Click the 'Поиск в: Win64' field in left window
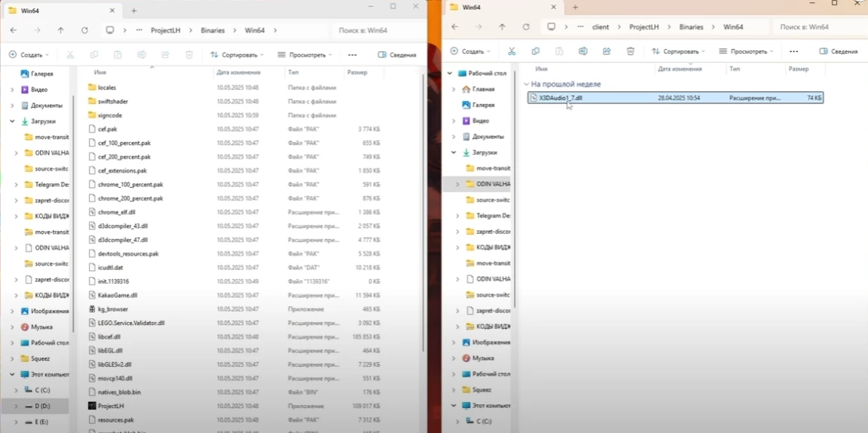The image size is (868, 433). point(374,30)
